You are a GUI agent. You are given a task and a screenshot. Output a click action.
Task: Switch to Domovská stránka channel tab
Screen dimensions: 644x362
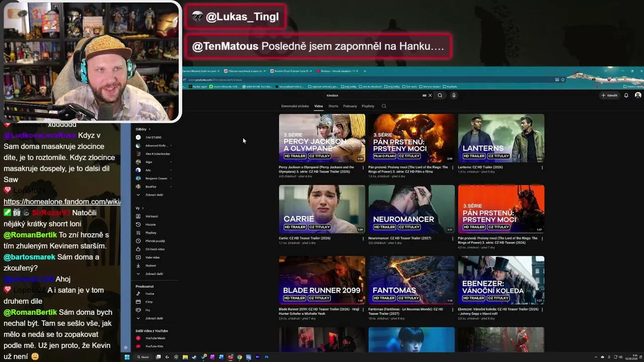295,106
